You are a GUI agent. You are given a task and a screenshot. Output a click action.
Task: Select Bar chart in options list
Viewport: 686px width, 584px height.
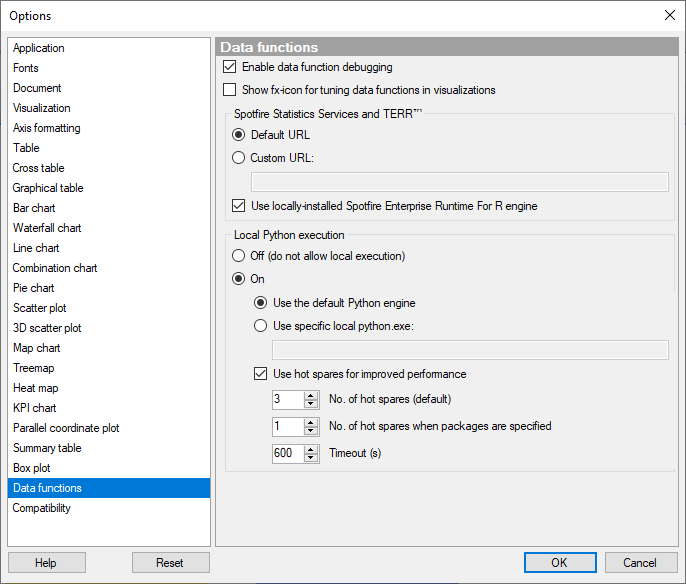pos(109,208)
